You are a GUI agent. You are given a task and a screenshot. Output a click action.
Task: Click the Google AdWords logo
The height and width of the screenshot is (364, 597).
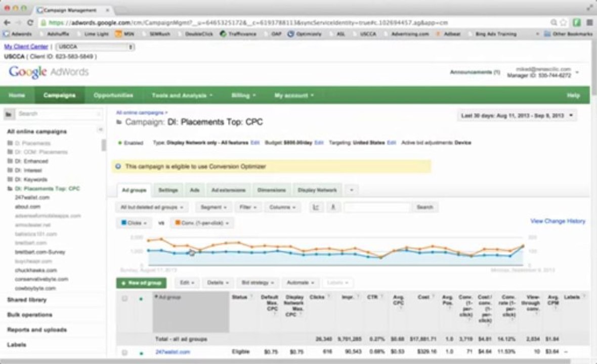[49, 72]
